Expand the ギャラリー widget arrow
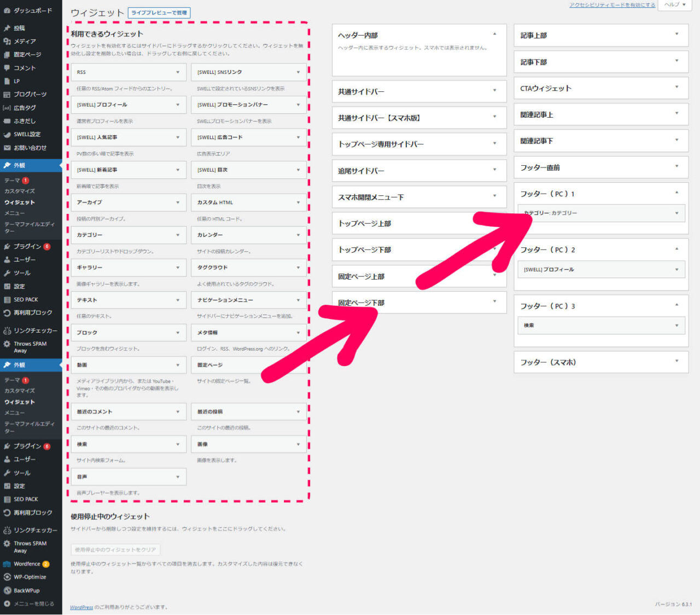This screenshot has height=615, width=700. 178,268
